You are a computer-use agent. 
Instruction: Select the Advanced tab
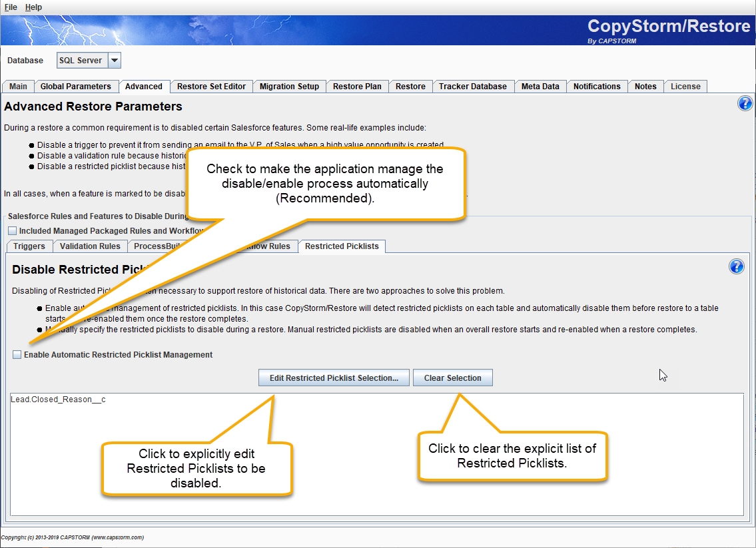tap(144, 87)
